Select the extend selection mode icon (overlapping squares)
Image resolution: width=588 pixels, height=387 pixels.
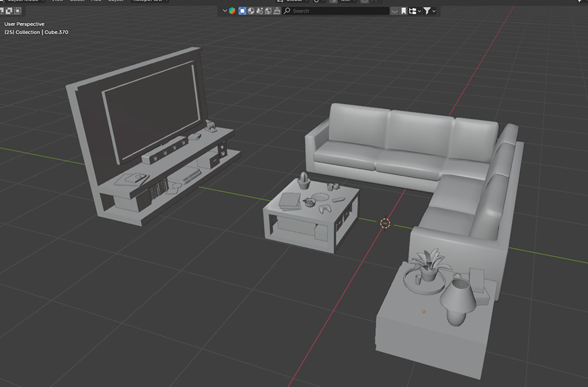pyautogui.click(x=9, y=11)
